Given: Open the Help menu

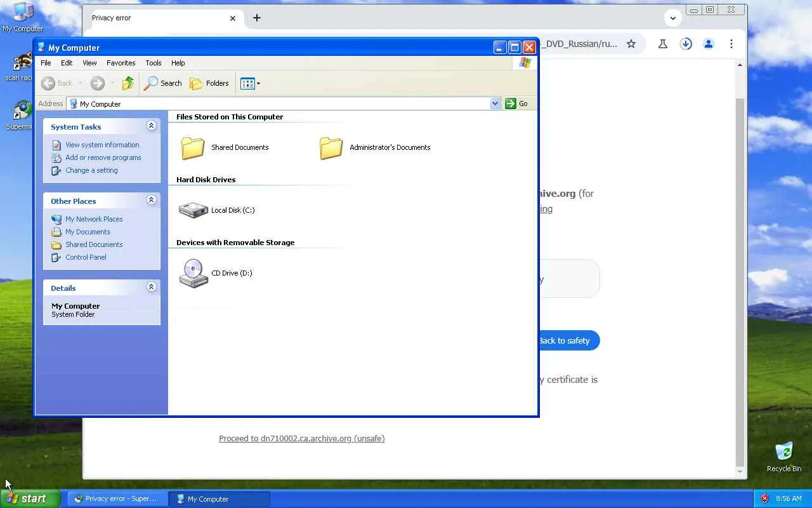Looking at the screenshot, I should coord(178,63).
